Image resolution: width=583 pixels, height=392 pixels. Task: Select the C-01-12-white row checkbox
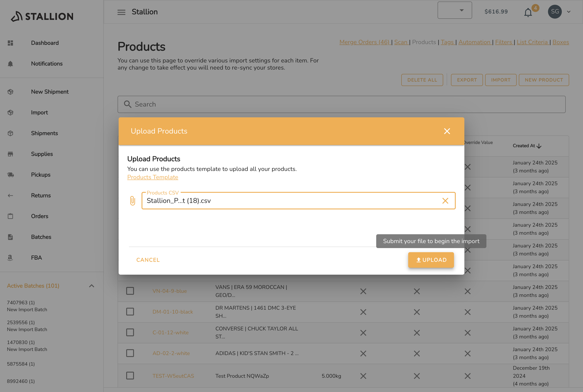click(130, 333)
